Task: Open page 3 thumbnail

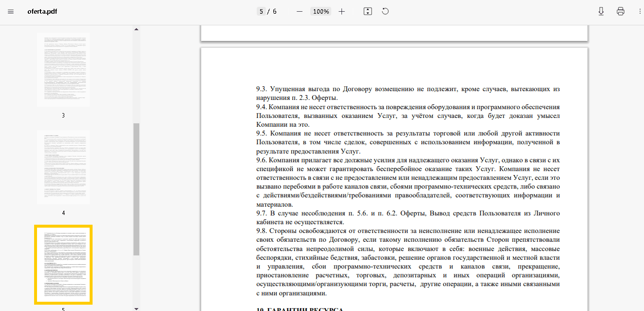Action: point(63,70)
